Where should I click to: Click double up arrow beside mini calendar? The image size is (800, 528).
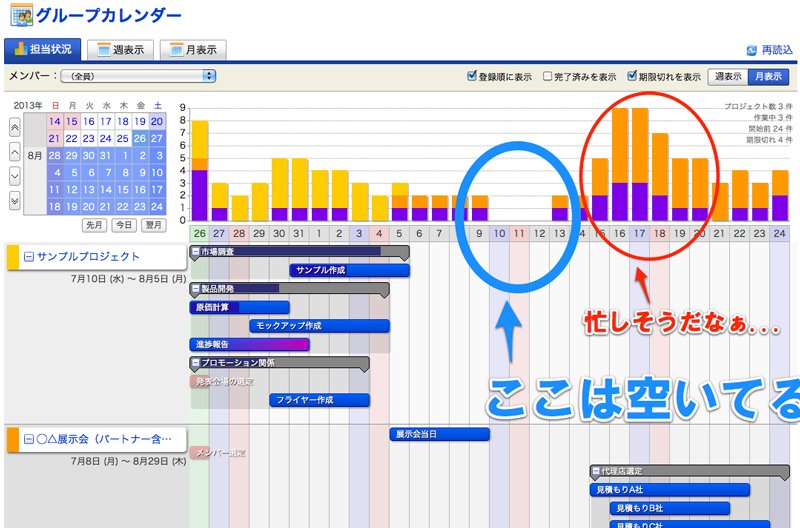tap(15, 127)
